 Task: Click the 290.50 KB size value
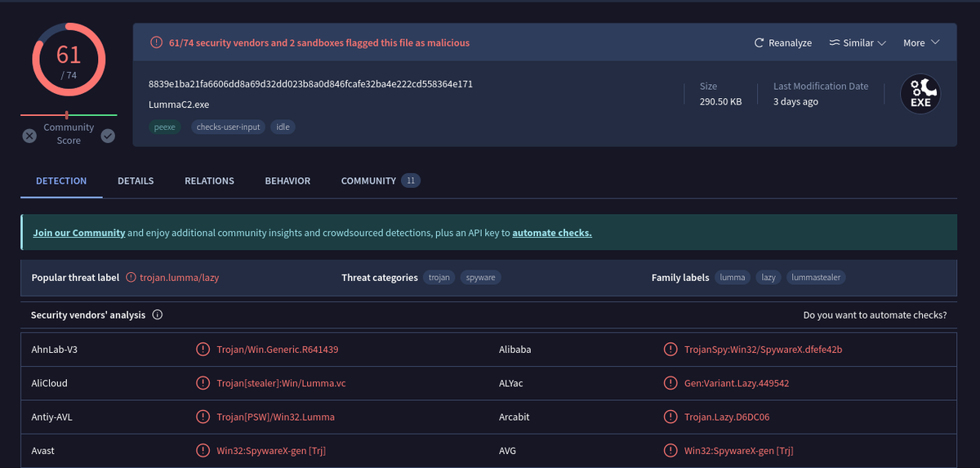tap(721, 102)
